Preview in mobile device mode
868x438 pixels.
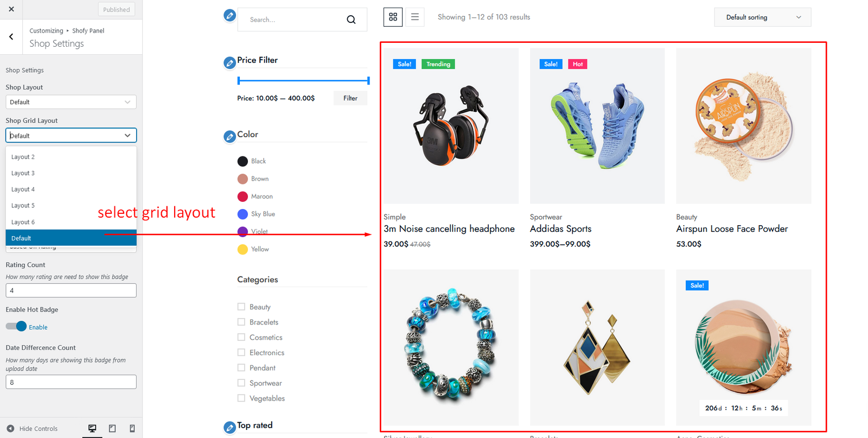[x=132, y=429]
